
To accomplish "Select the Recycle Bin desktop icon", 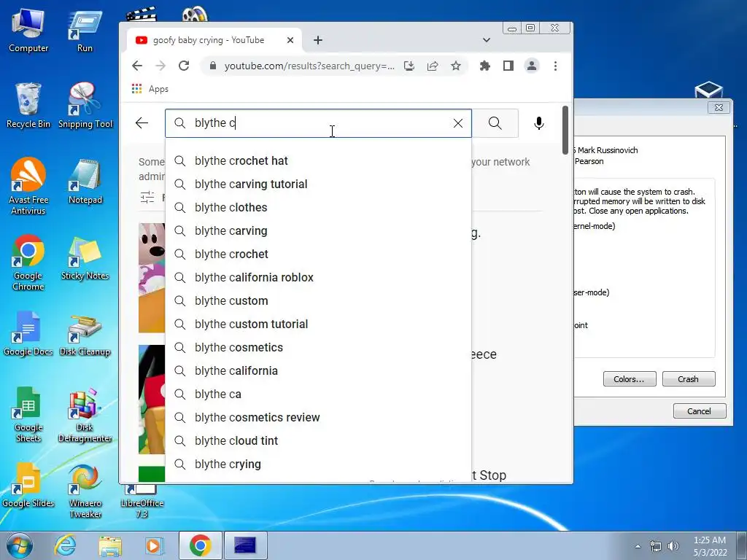I will click(28, 106).
